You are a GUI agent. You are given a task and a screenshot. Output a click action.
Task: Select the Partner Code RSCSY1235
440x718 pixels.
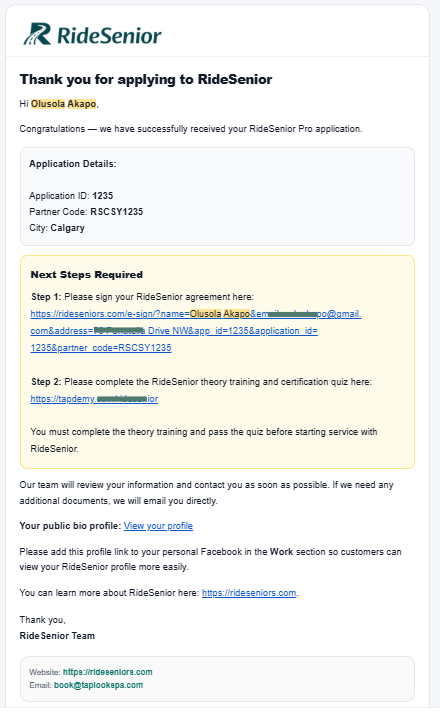point(117,212)
